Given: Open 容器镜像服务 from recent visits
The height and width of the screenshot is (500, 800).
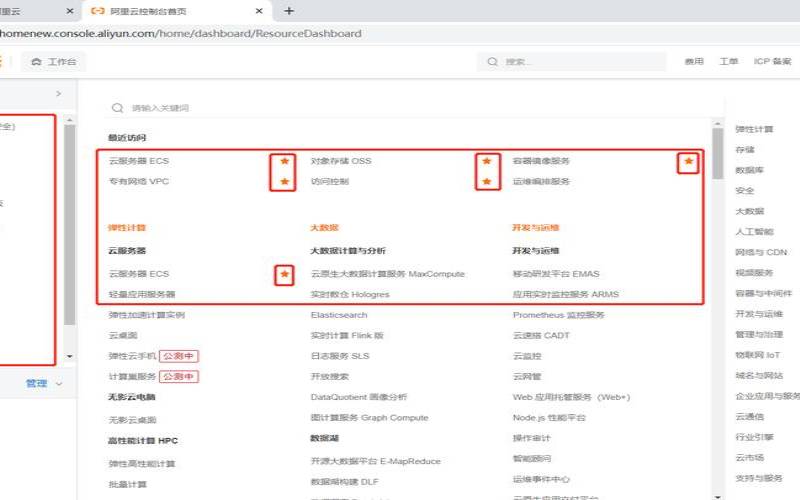Looking at the screenshot, I should [541, 161].
